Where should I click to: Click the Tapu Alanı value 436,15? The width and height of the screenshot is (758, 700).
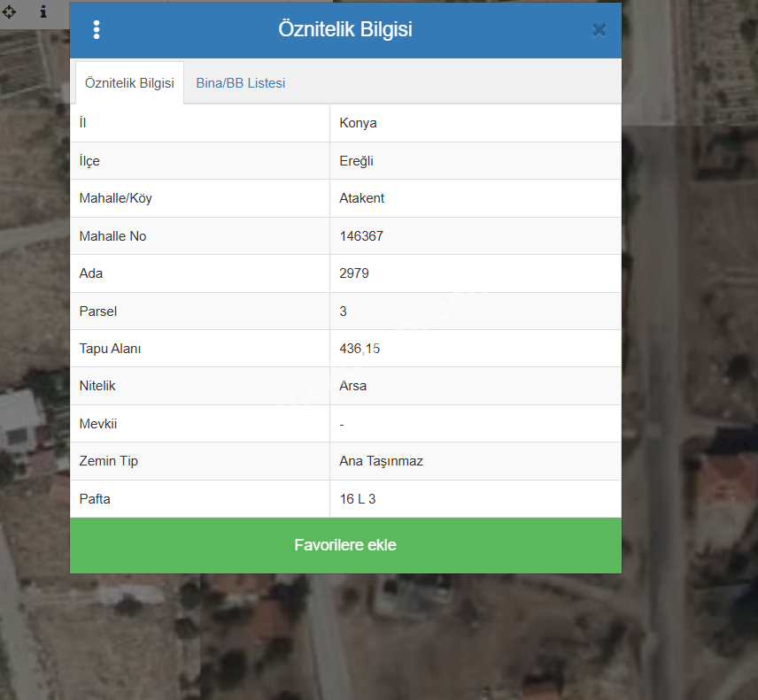pyautogui.click(x=360, y=349)
